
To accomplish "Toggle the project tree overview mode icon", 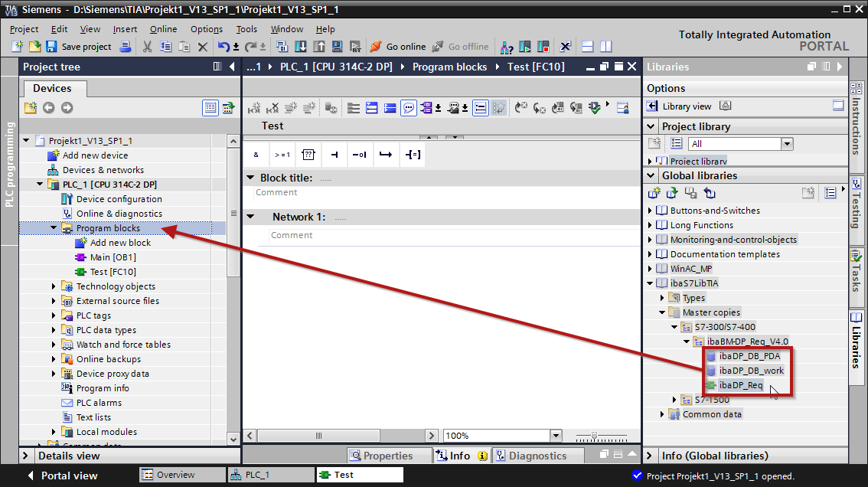I will (x=210, y=108).
